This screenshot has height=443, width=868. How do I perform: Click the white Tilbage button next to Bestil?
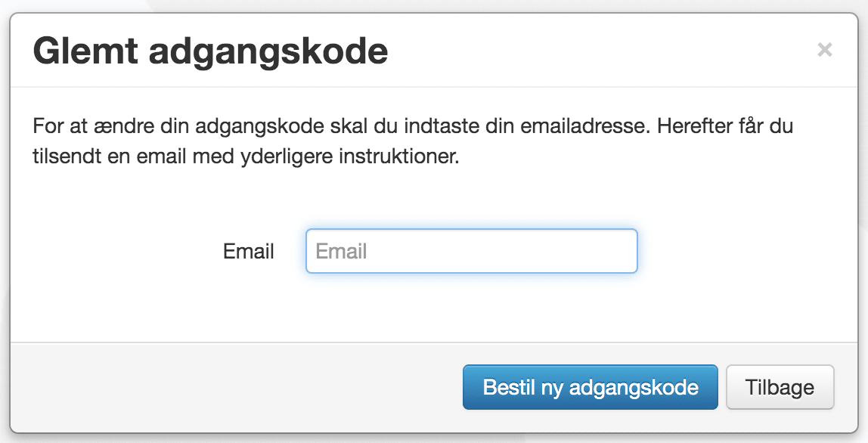(780, 387)
